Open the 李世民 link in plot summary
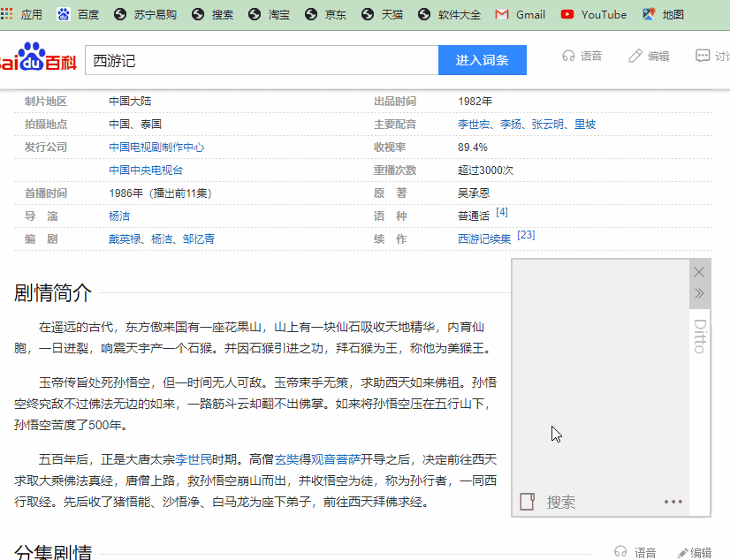 click(194, 459)
